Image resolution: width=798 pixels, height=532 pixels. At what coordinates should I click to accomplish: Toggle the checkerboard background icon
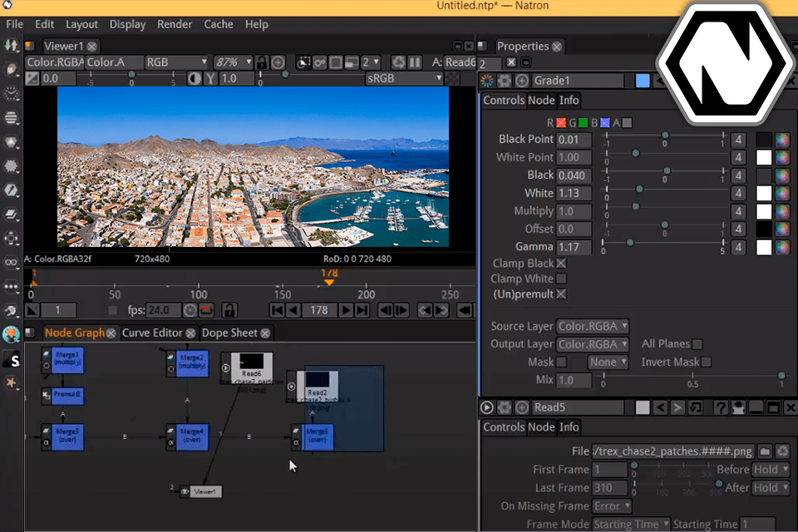click(x=452, y=78)
